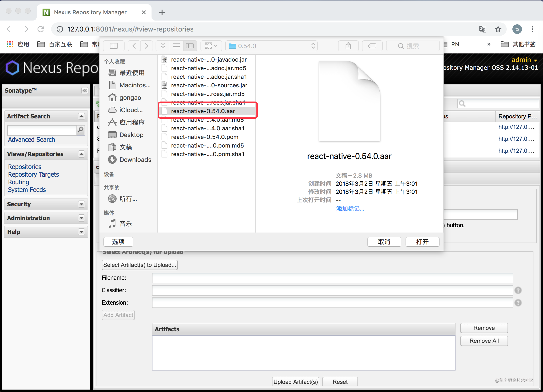Screen dimensions: 543x392
Task: Switch file dialog to list view
Action: point(176,46)
